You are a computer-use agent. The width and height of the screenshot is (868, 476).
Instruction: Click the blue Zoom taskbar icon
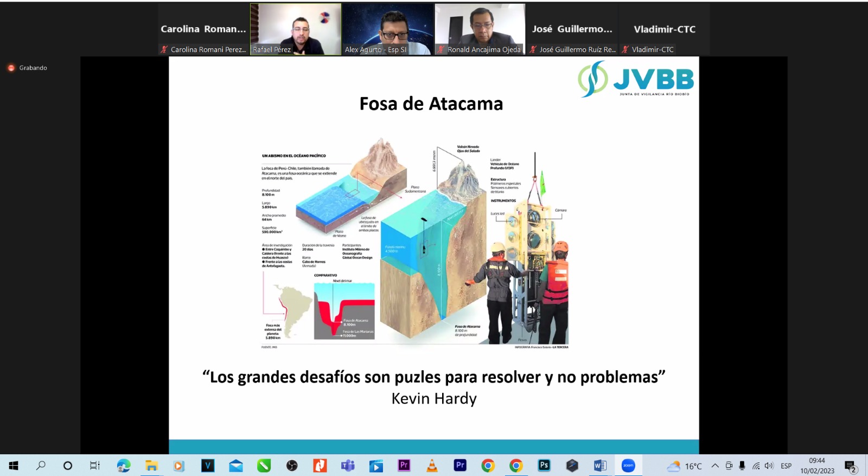point(628,466)
